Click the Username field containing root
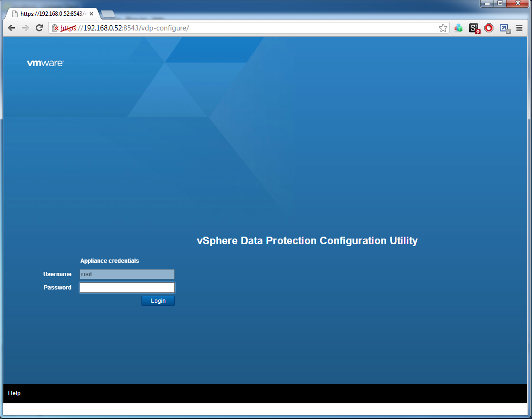This screenshot has height=419, width=532. click(x=127, y=274)
